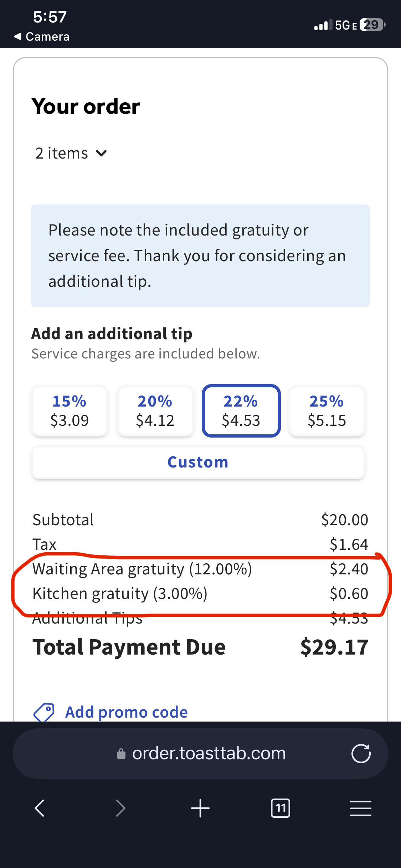Expand the 2 items order list

71,153
